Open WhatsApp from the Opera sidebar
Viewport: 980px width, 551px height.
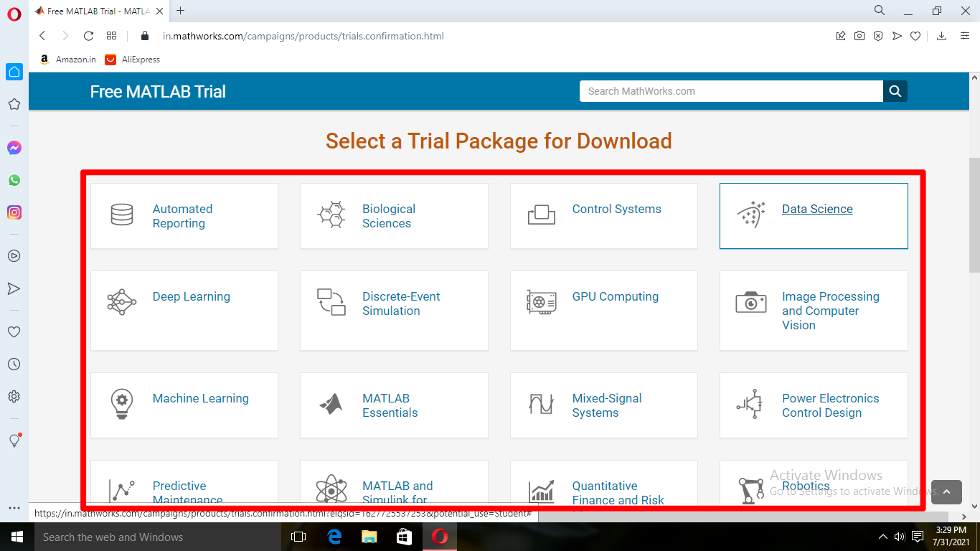(14, 180)
